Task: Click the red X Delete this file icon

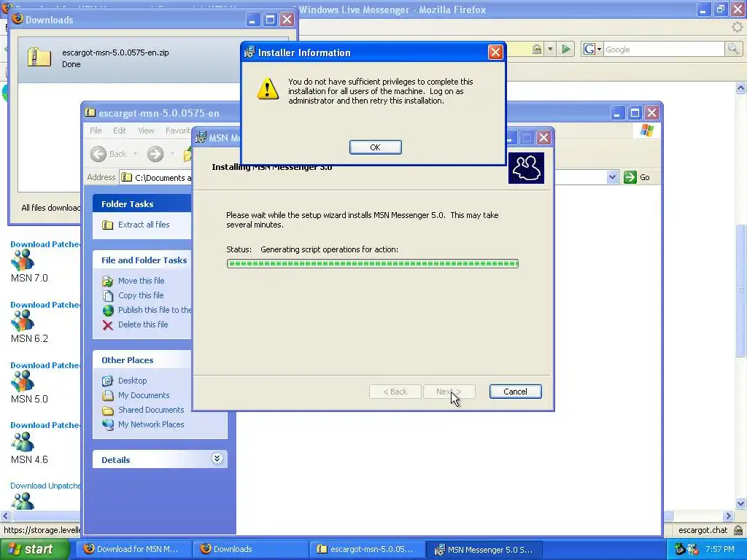Action: [108, 325]
